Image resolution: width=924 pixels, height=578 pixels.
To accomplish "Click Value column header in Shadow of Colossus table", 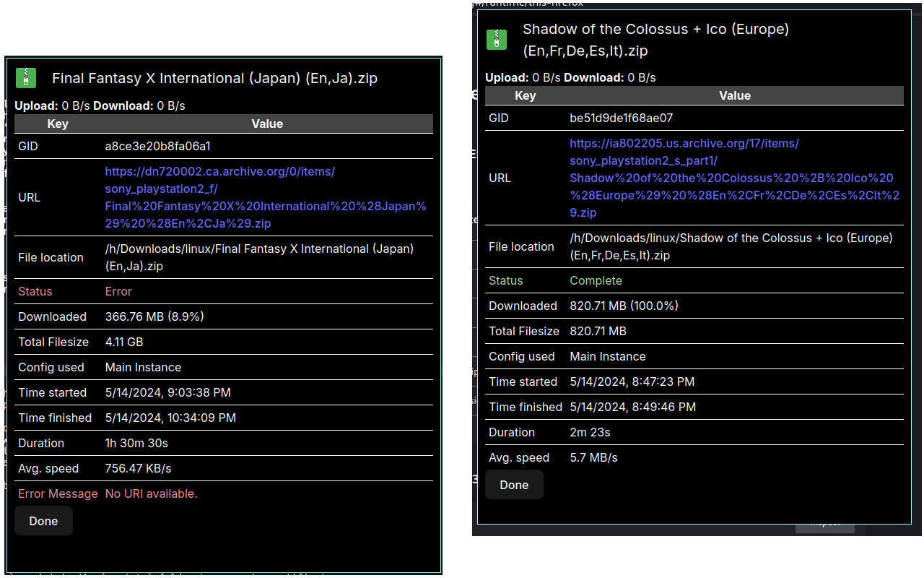I will point(735,95).
